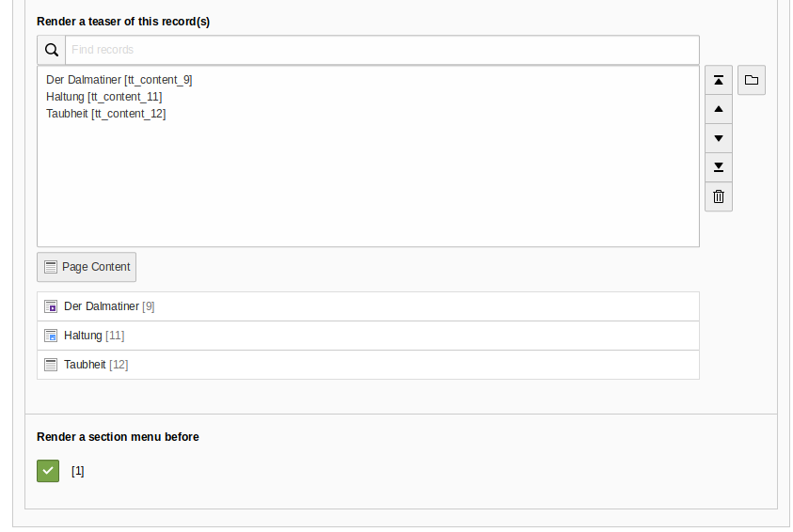
Task: Open the Der Dalmatiner [9] record row
Action: coord(368,306)
